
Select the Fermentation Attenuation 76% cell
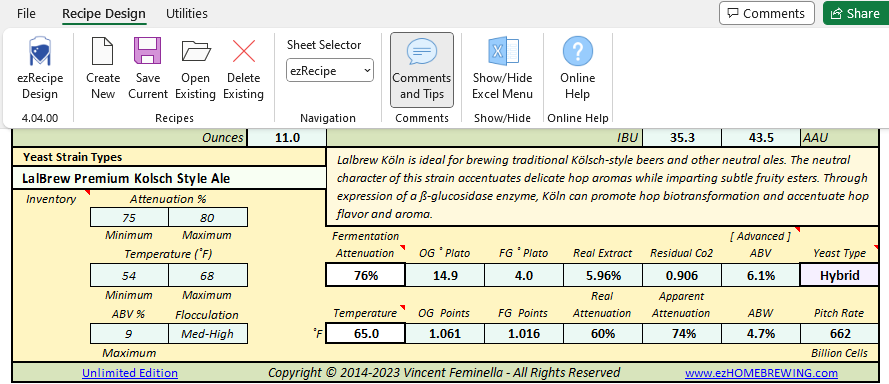366,275
